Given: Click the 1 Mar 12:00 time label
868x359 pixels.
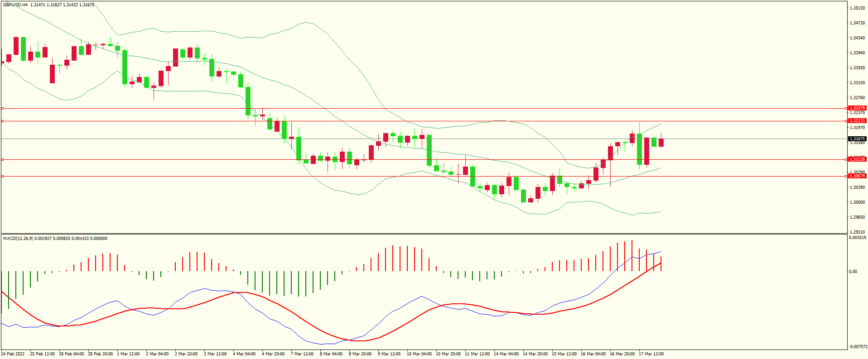Looking at the screenshot, I should (x=128, y=354).
